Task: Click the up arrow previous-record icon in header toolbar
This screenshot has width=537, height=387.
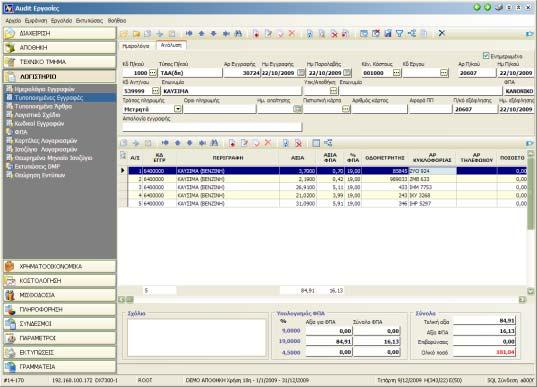Action: pos(201,34)
